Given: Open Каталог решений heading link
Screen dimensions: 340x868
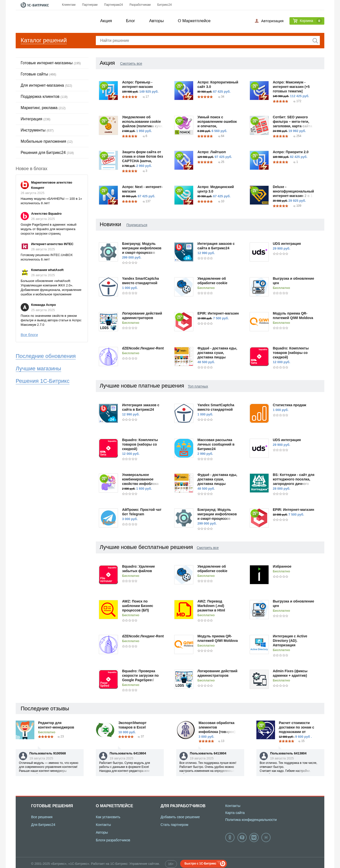Looking at the screenshot, I should 44,40.
